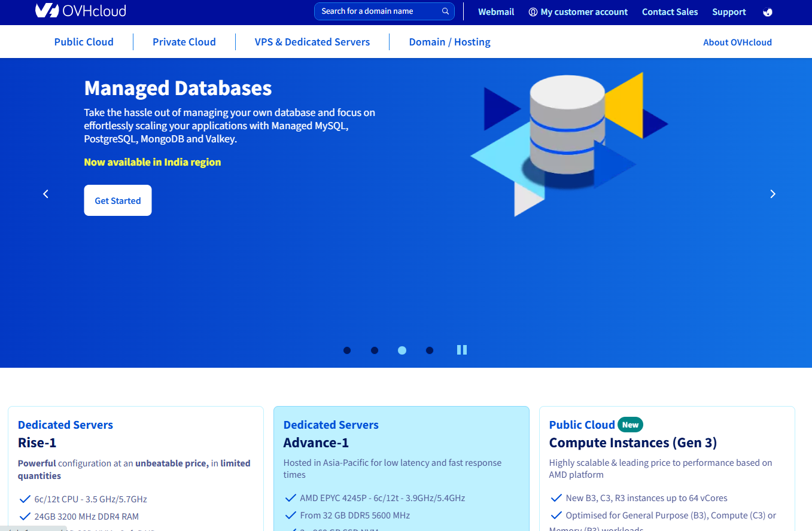Image resolution: width=812 pixels, height=531 pixels.
Task: Click Dedicated Servers label above Advance-1
Action: tap(331, 425)
